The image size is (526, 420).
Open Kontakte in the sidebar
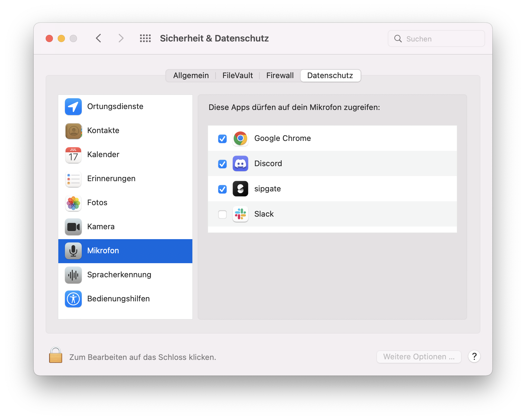103,131
